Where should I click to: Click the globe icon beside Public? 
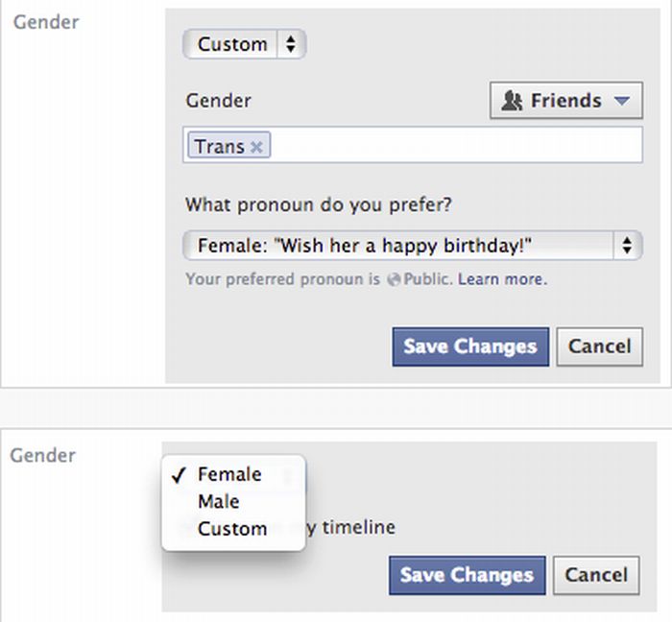392,280
